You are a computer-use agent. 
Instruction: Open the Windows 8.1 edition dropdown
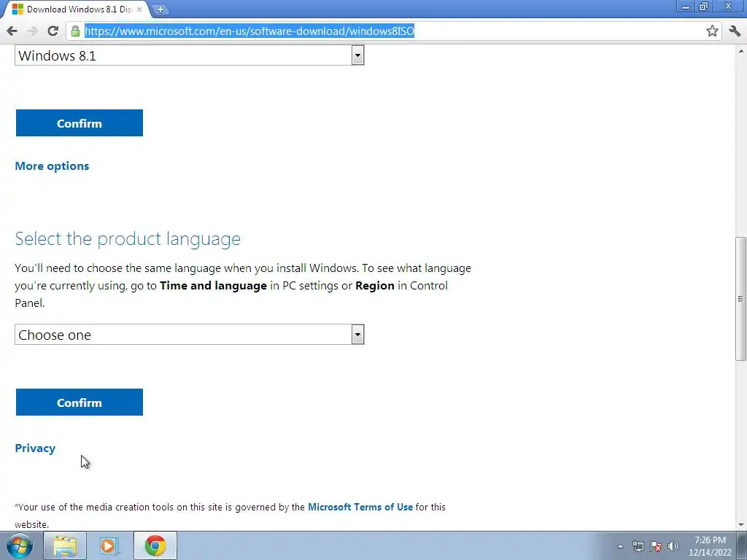pos(189,55)
